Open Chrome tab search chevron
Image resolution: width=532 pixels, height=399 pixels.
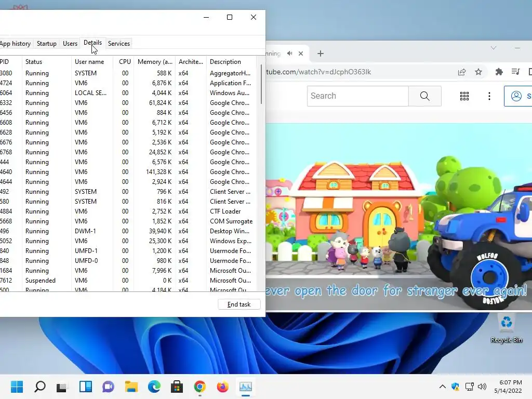pyautogui.click(x=494, y=48)
